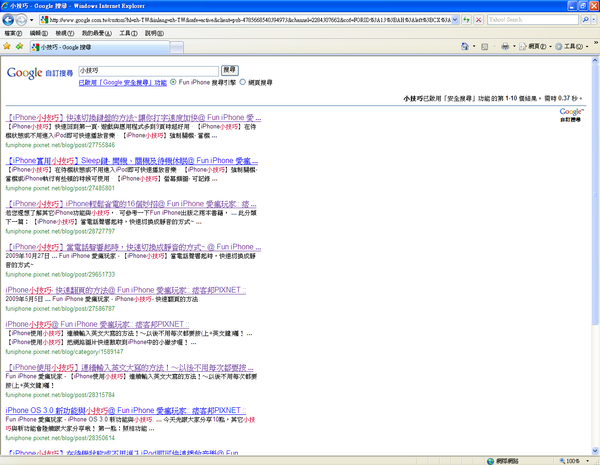The width and height of the screenshot is (600, 465).
Task: Open the recent pages dropdown beside Forward
Action: coord(31,20)
